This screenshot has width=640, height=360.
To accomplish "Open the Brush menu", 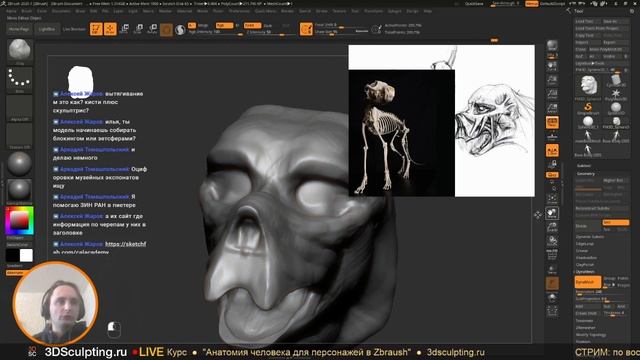I will (27, 11).
